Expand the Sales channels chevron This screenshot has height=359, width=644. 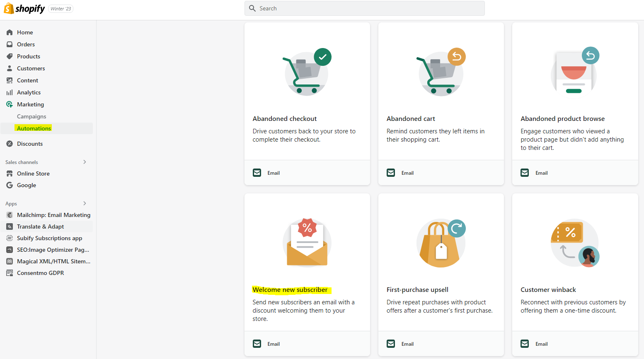coord(85,162)
